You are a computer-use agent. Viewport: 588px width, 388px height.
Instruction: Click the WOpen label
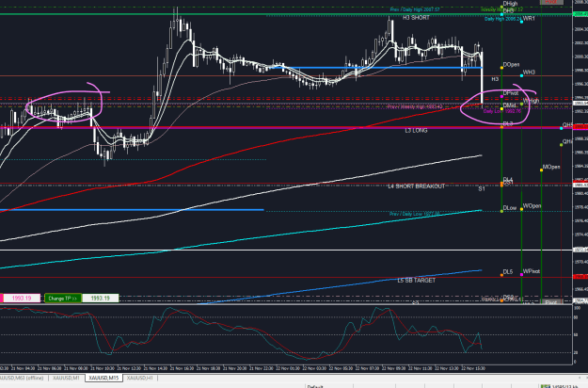pyautogui.click(x=532, y=206)
